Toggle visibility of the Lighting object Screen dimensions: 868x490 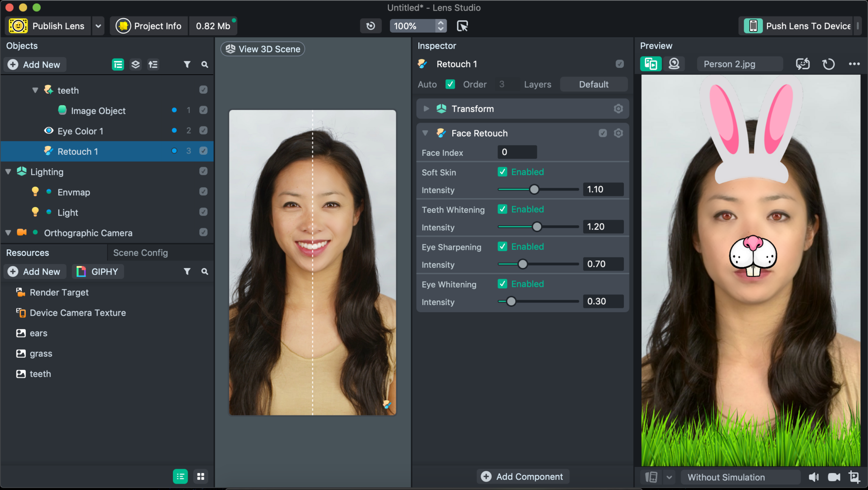point(203,171)
